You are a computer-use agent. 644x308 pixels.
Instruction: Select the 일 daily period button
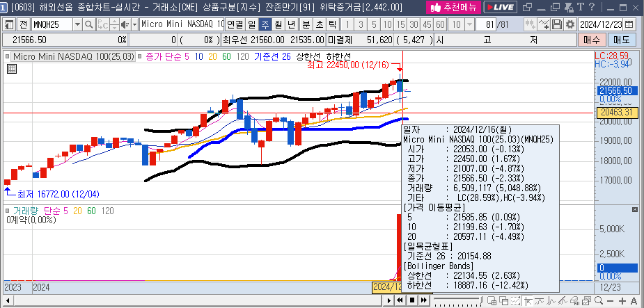point(252,24)
